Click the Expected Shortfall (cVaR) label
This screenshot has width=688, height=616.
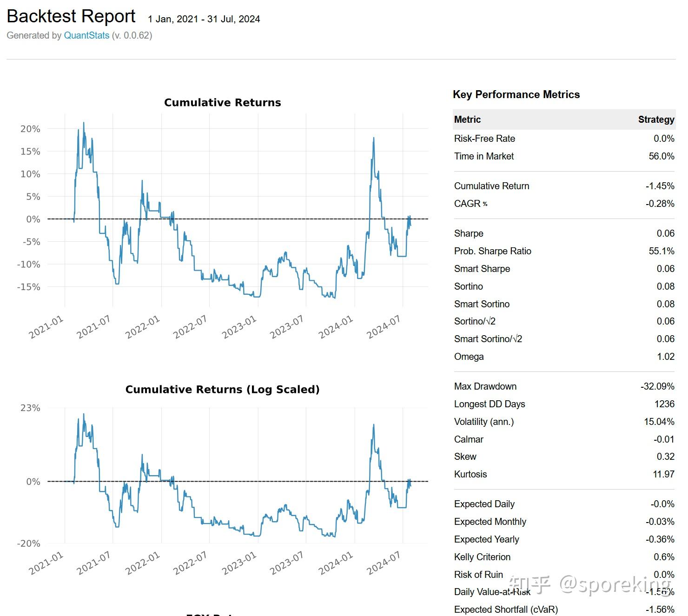point(506,609)
